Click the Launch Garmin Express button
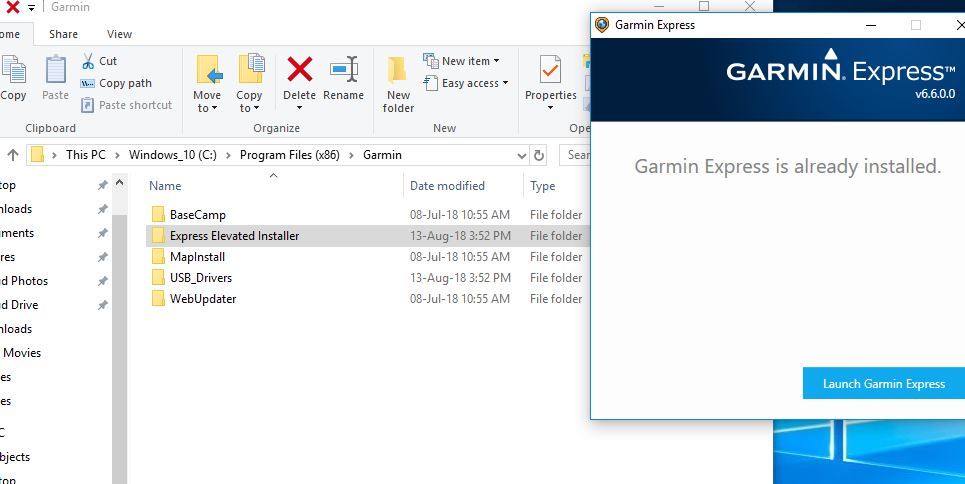Screen dimensions: 965x484 click(884, 384)
